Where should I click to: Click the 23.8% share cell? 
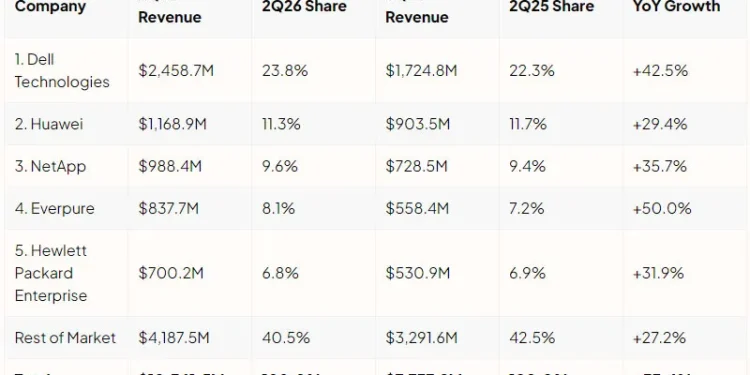pyautogui.click(x=285, y=71)
